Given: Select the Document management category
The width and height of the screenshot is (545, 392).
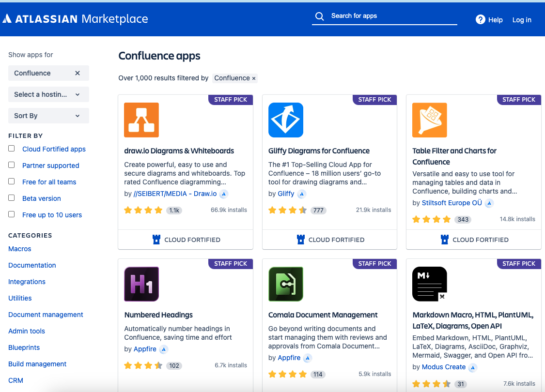Looking at the screenshot, I should pyautogui.click(x=46, y=315).
